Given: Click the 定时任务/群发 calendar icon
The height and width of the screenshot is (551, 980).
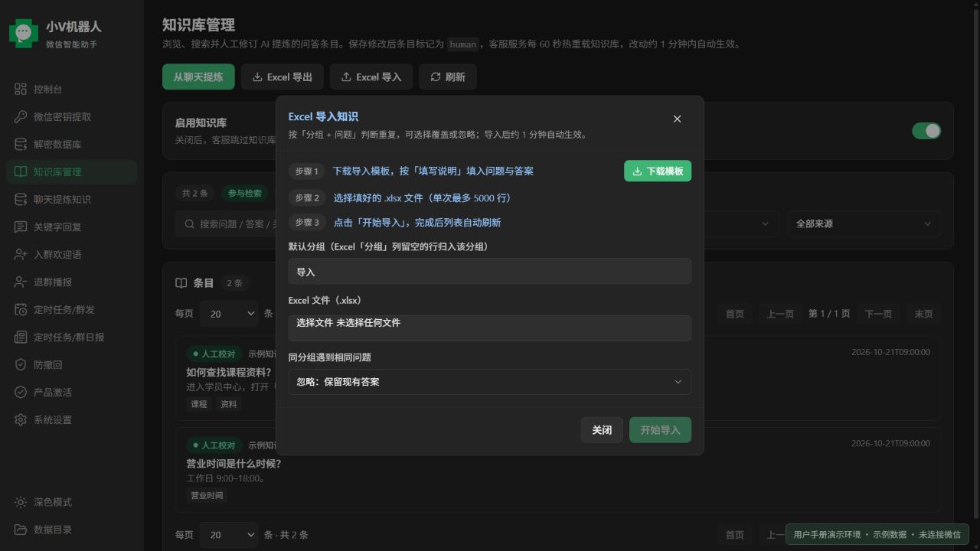Looking at the screenshot, I should tap(21, 310).
